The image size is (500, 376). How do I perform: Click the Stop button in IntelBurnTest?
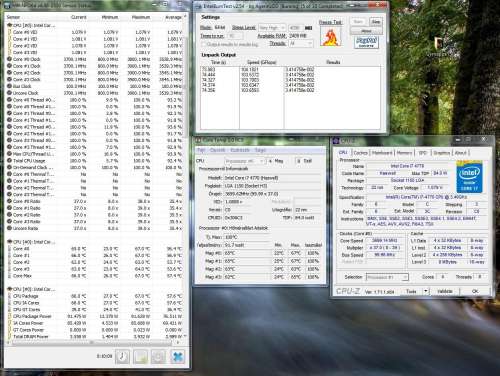click(376, 22)
